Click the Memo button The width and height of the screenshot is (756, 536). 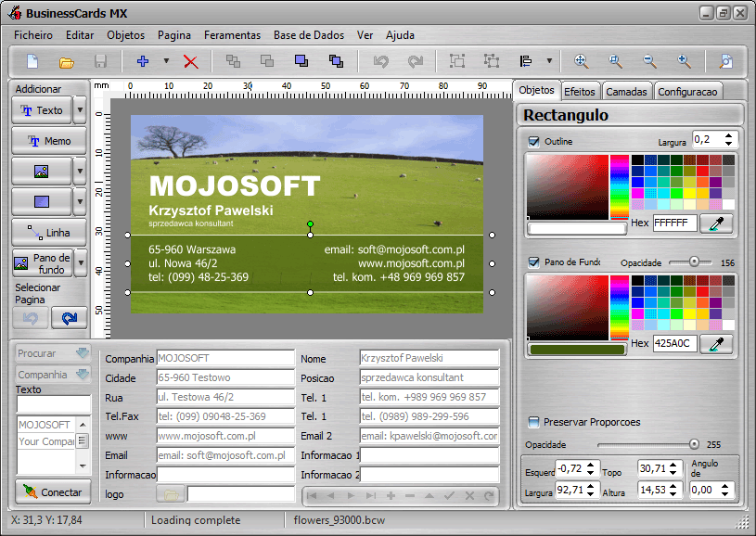(49, 141)
